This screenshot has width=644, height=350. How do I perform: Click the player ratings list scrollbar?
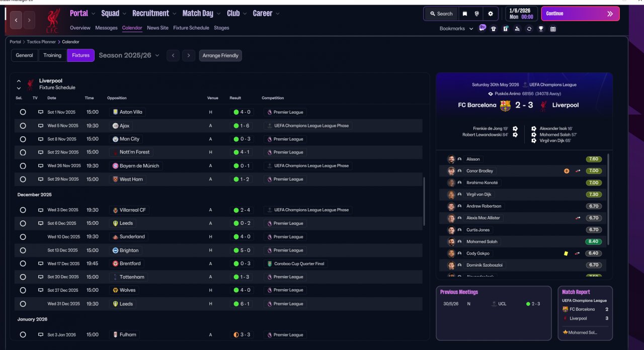pos(608,200)
